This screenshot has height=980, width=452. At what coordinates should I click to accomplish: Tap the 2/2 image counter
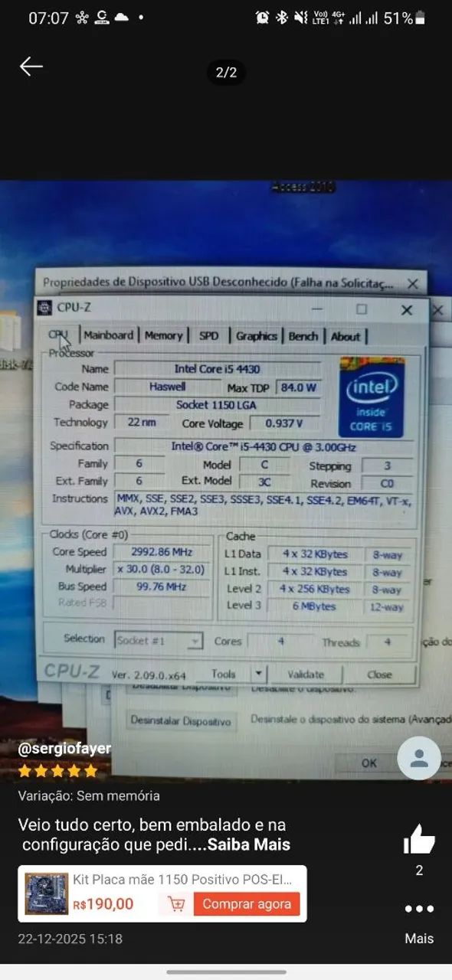(226, 73)
